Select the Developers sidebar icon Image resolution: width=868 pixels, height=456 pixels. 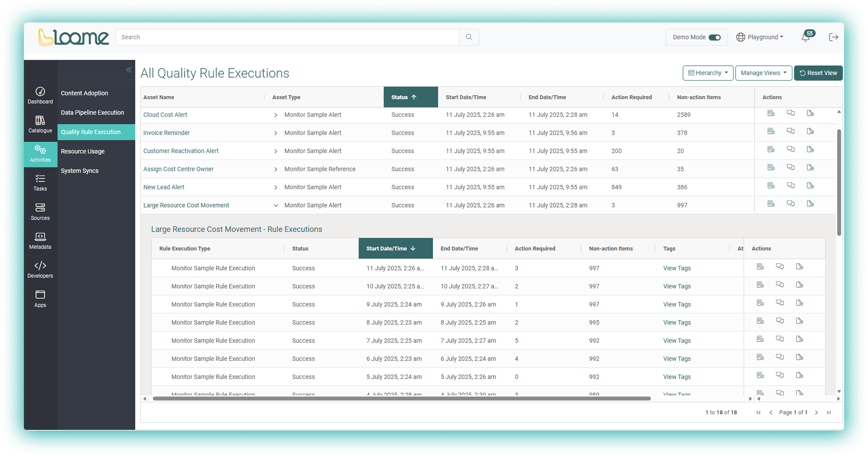click(x=40, y=269)
